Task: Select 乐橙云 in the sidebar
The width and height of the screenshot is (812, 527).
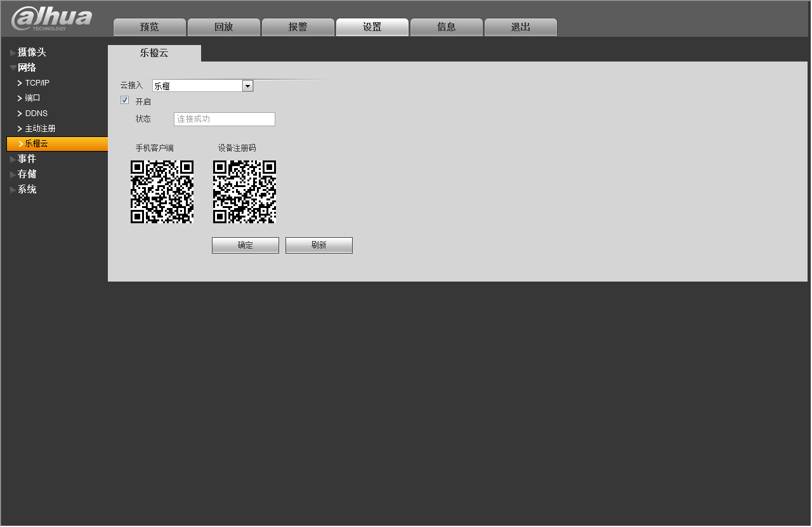Action: (x=57, y=144)
